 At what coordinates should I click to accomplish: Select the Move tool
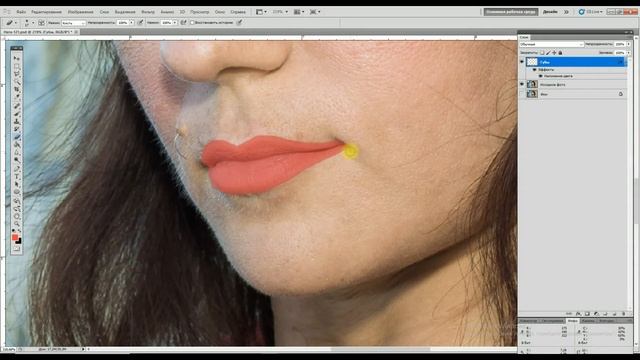click(17, 58)
